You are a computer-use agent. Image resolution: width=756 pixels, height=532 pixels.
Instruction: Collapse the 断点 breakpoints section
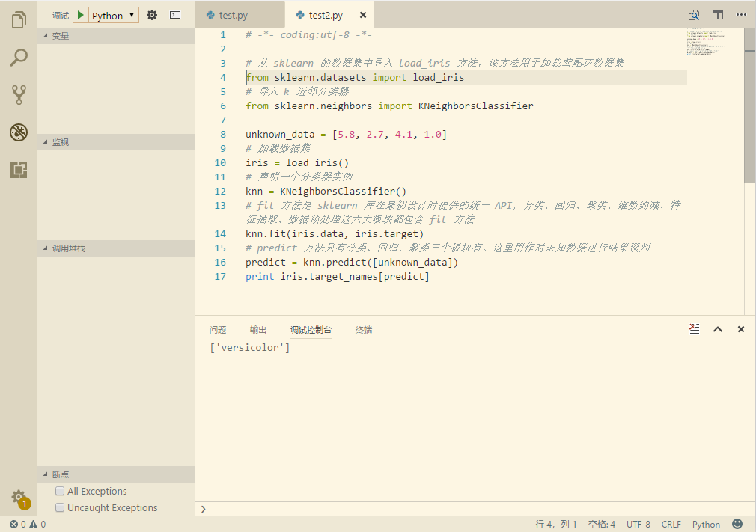pos(116,474)
